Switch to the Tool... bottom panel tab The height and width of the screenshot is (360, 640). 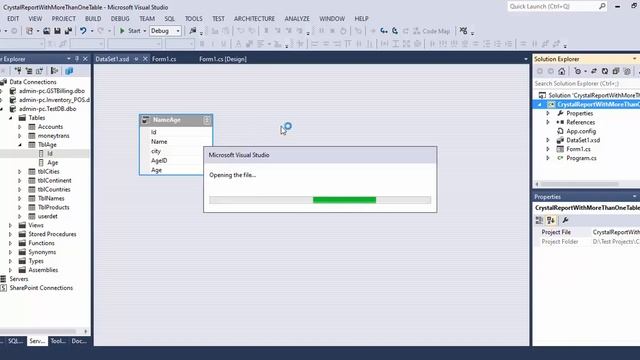pyautogui.click(x=58, y=341)
